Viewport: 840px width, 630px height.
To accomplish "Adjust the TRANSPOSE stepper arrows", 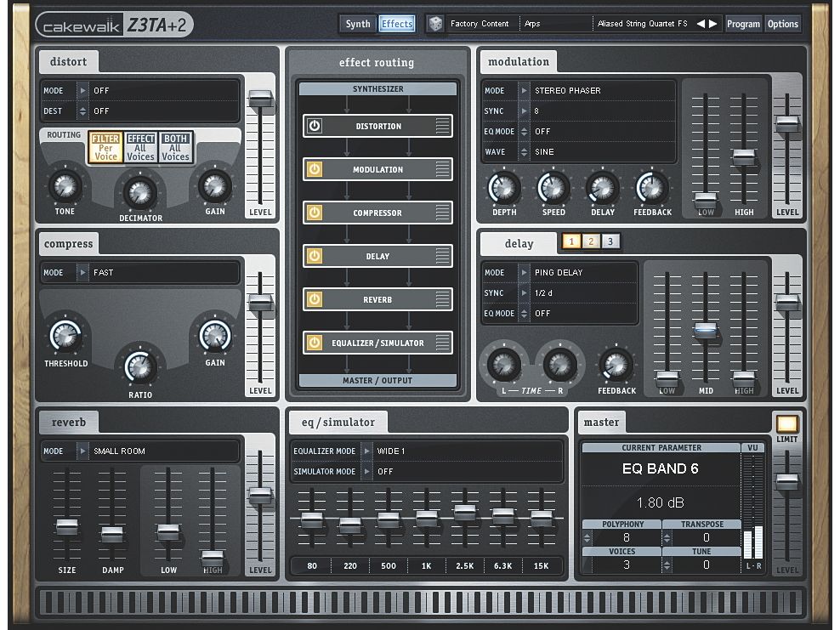I will click(667, 537).
